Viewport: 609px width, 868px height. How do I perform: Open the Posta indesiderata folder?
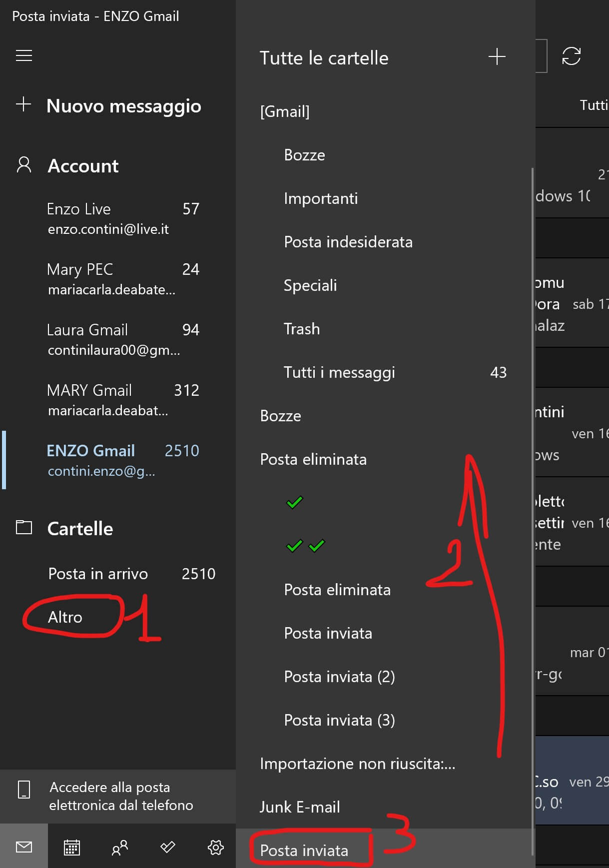tap(348, 242)
